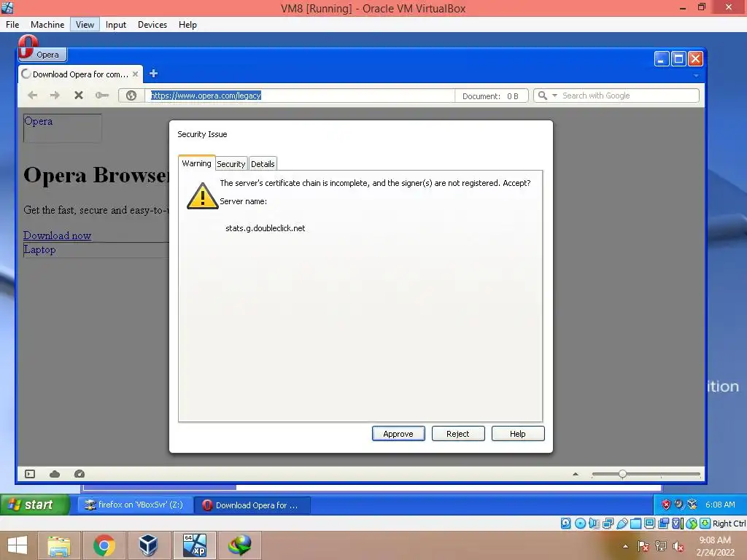
Task: Click the VirtualBox mouse integration indicator
Action: 692,524
